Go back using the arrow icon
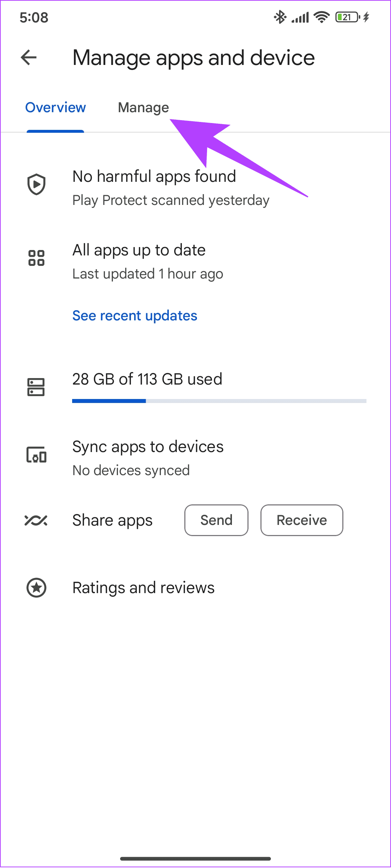Screen dimensions: 391x868 point(29,57)
